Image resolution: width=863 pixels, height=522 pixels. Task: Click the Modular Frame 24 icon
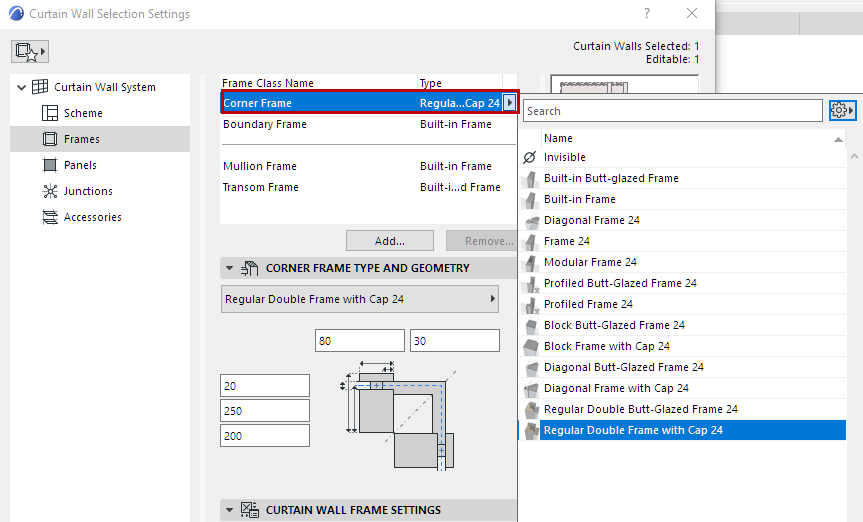(x=531, y=262)
